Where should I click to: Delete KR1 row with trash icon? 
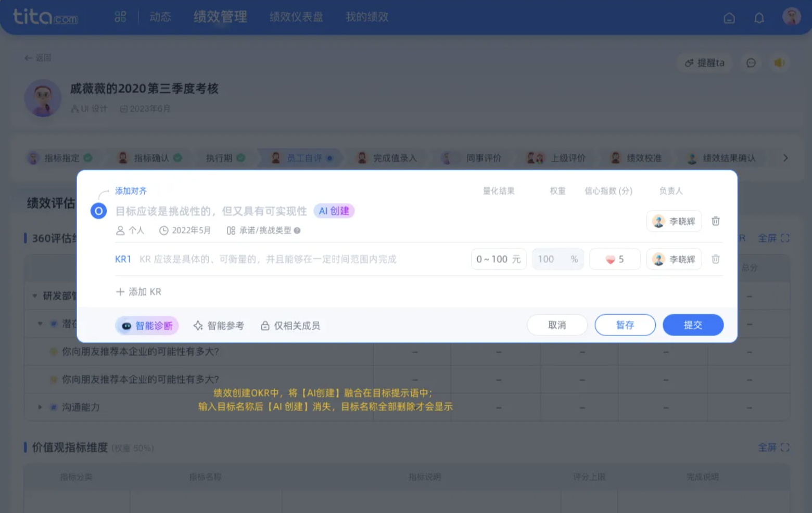click(716, 259)
